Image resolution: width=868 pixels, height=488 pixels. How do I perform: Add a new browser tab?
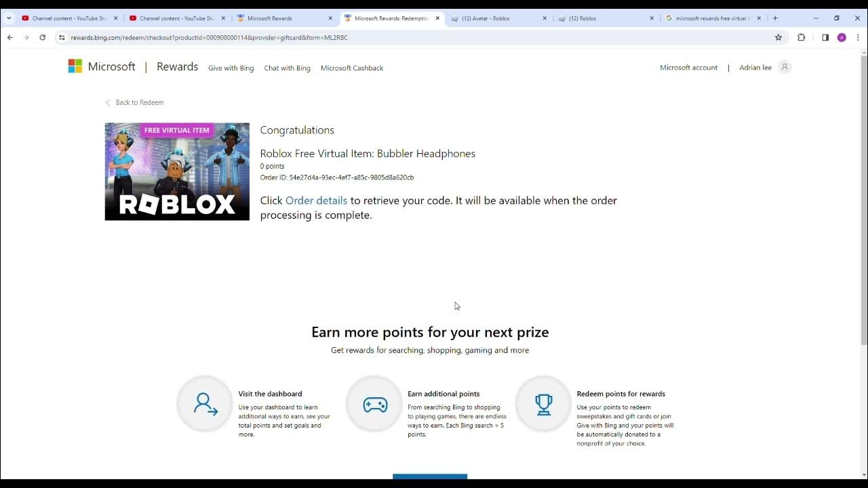click(x=775, y=18)
